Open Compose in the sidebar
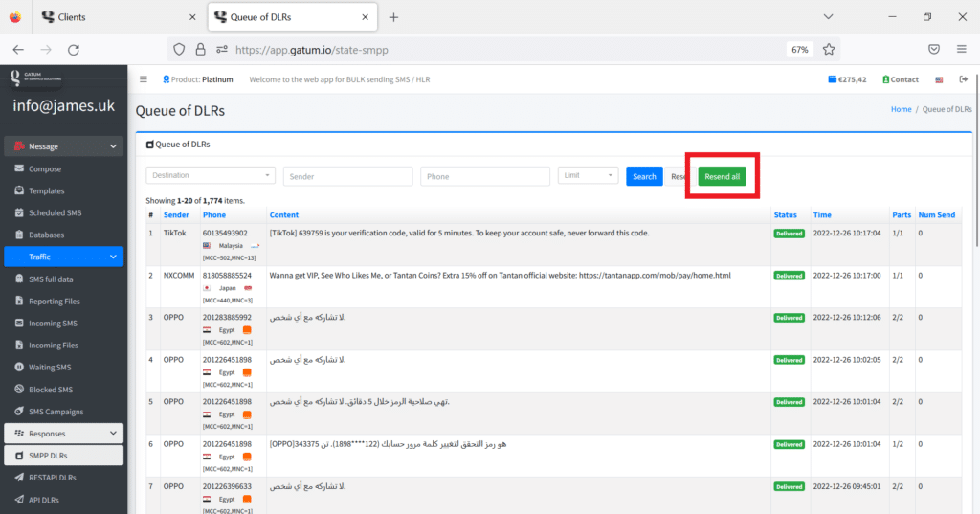Image resolution: width=980 pixels, height=514 pixels. 64,168
